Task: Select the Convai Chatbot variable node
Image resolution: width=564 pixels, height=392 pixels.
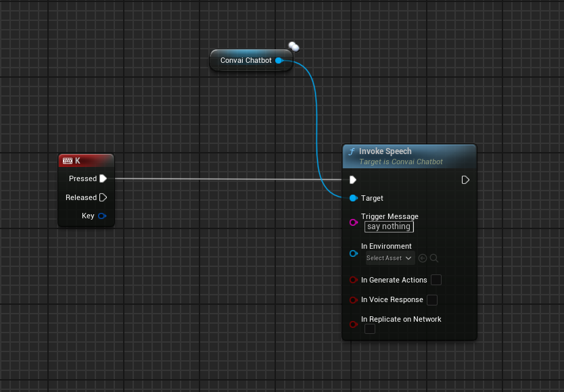Action: tap(245, 60)
